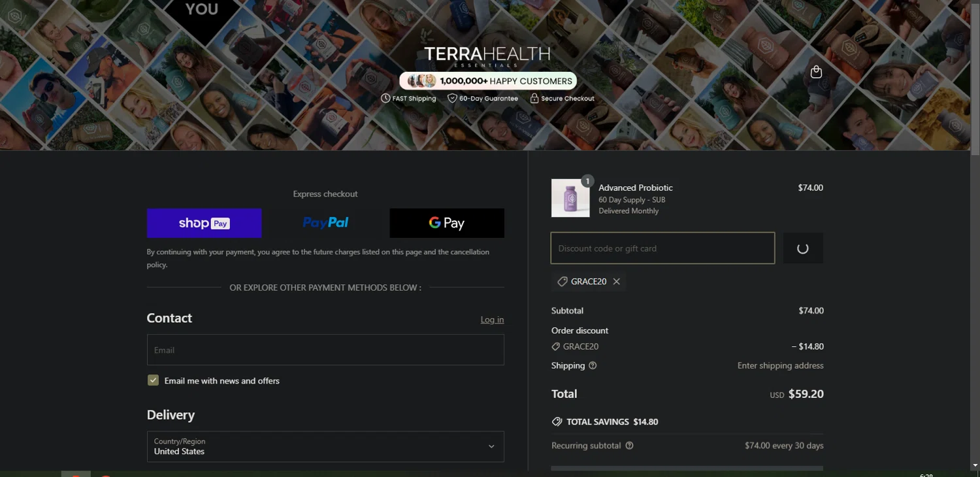Click the Subtotal $74.00 amount

[811, 311]
